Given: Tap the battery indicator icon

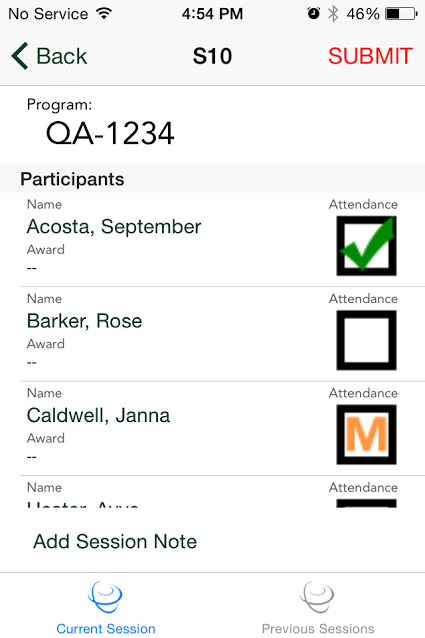Looking at the screenshot, I should click(x=401, y=14).
